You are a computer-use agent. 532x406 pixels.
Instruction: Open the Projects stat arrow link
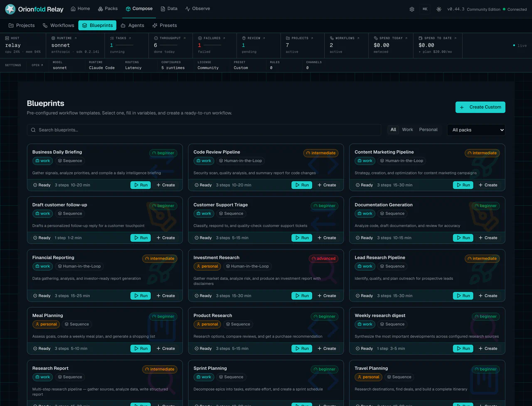[312, 38]
